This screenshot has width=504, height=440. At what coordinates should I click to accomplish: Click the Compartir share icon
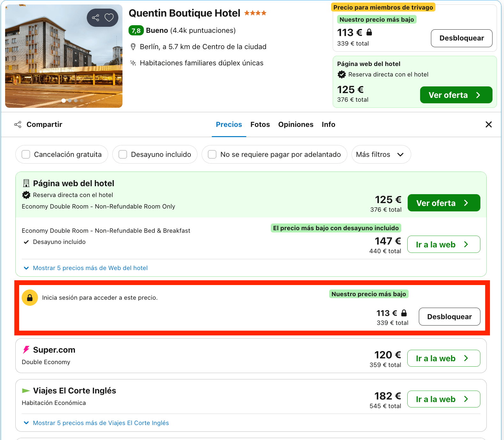[18, 125]
